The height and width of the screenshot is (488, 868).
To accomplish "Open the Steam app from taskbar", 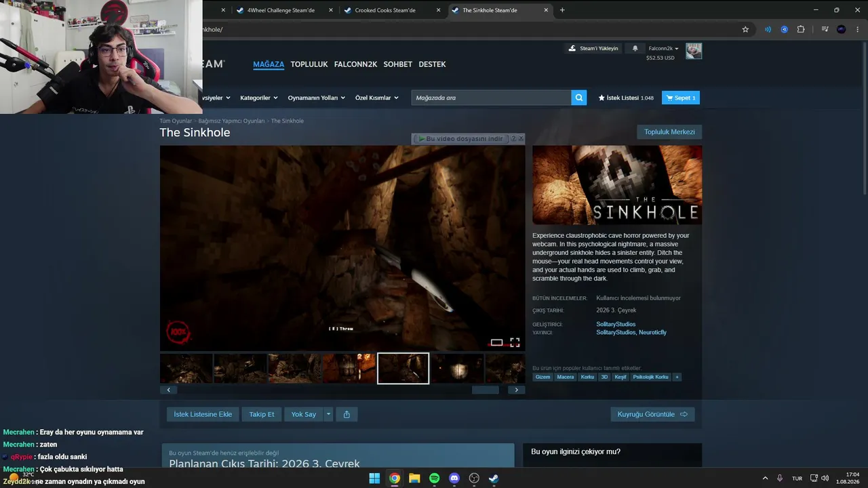I will (494, 478).
